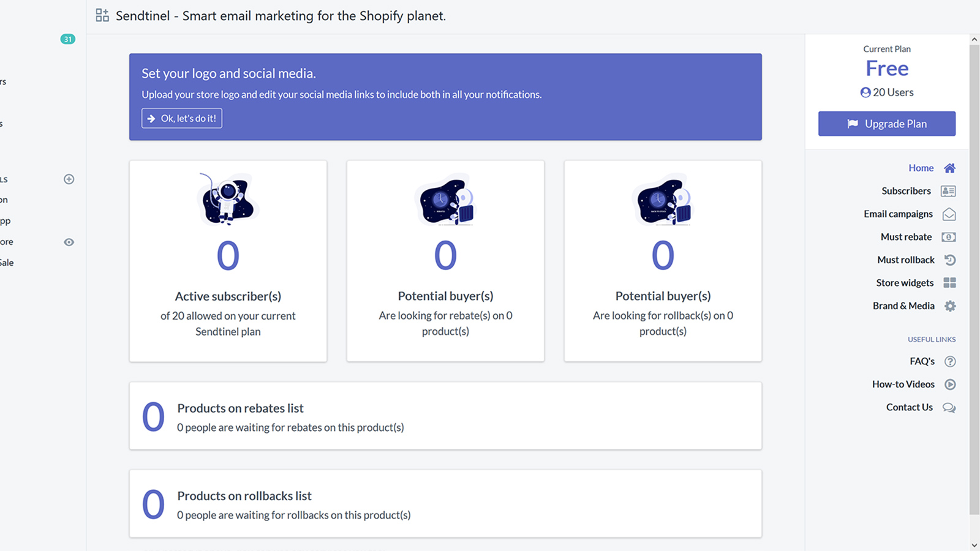Click the apps grid icon beside Sendtinel title
The image size is (980, 551).
(x=102, y=15)
